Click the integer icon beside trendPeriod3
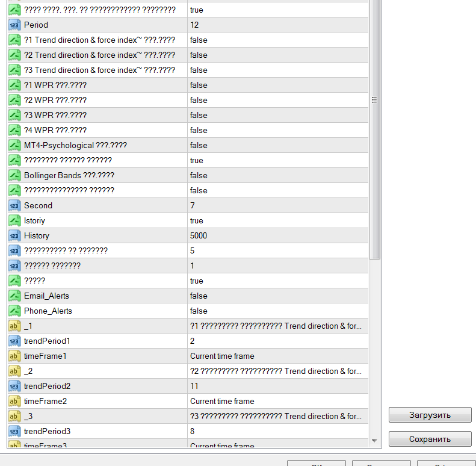Image resolution: width=476 pixels, height=466 pixels. (14, 431)
